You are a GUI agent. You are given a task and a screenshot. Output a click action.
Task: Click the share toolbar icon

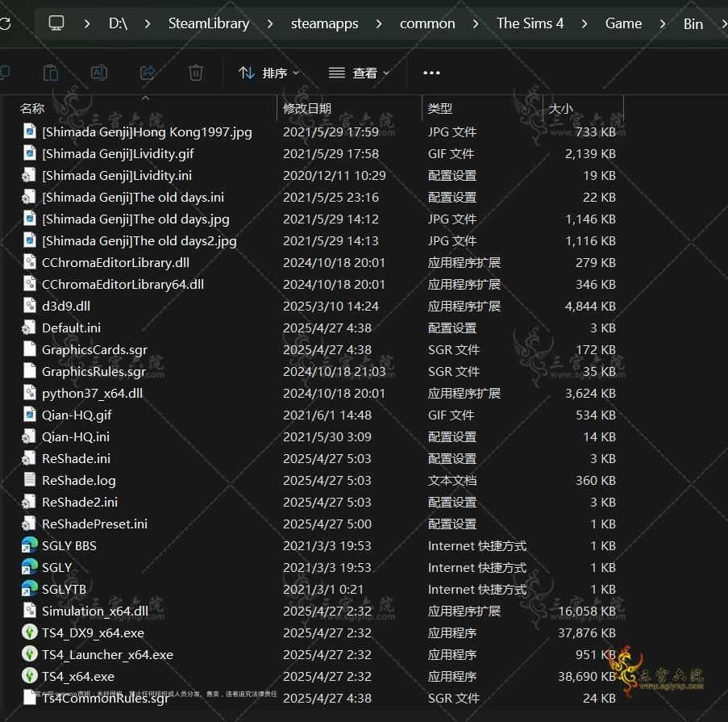pos(148,73)
